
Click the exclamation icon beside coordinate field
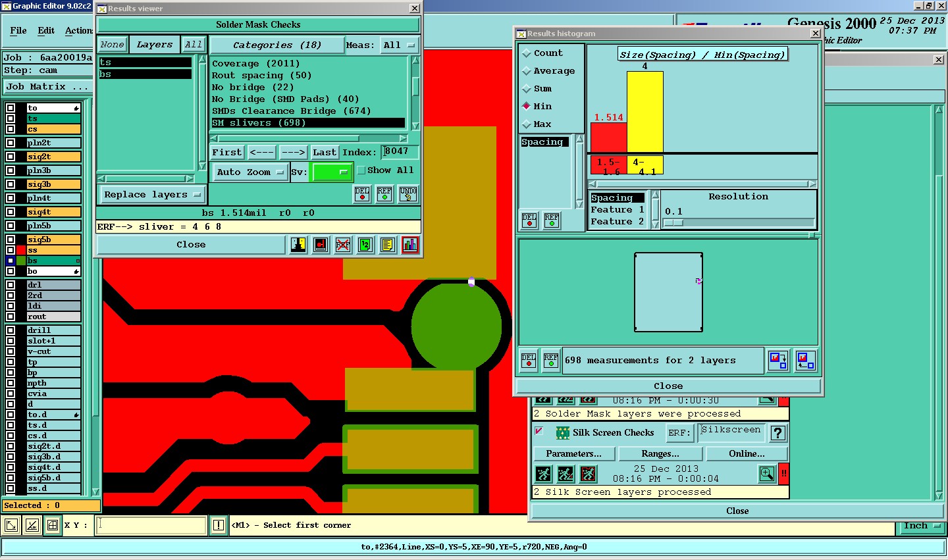[219, 525]
